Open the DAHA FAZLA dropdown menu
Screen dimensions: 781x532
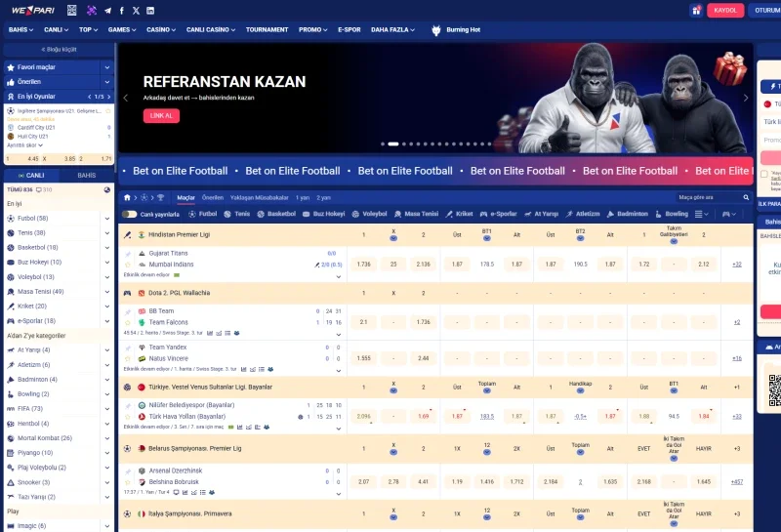coord(392,30)
